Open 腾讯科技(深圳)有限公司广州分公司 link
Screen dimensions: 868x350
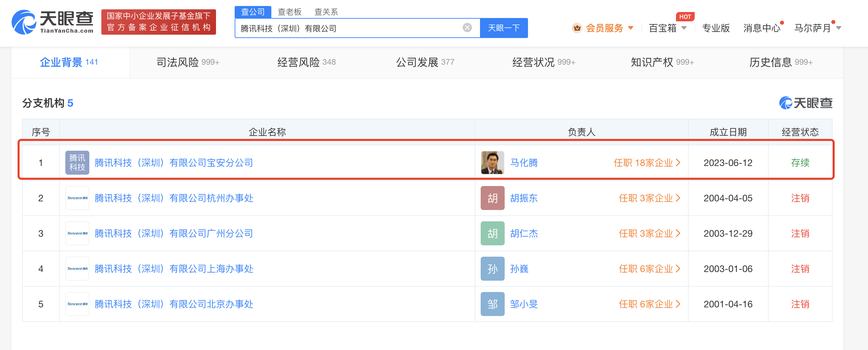tap(174, 233)
